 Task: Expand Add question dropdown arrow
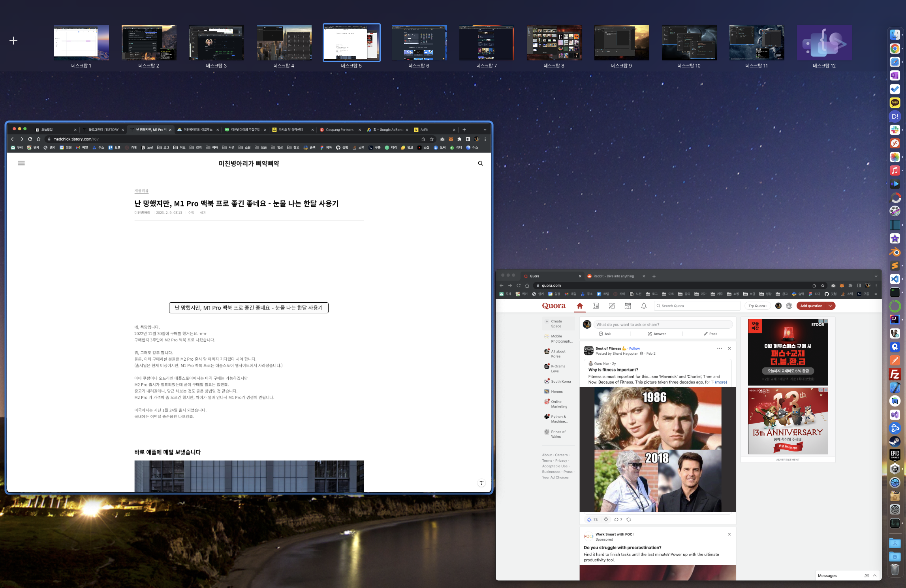point(831,306)
